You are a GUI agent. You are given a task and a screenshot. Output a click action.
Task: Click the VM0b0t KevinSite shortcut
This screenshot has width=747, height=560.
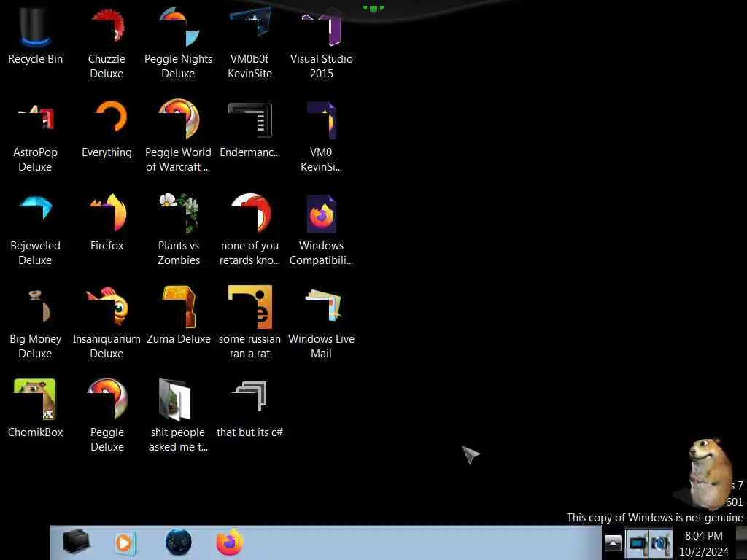(249, 43)
